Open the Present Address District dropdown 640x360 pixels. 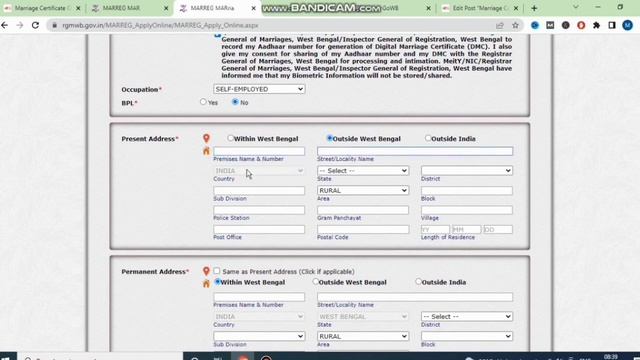click(467, 171)
